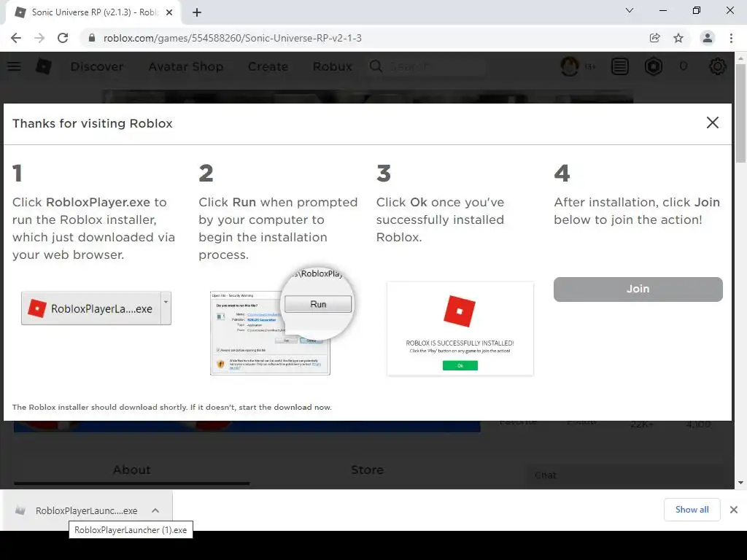Click the Robux balance number
The image size is (747, 560).
[x=684, y=66]
